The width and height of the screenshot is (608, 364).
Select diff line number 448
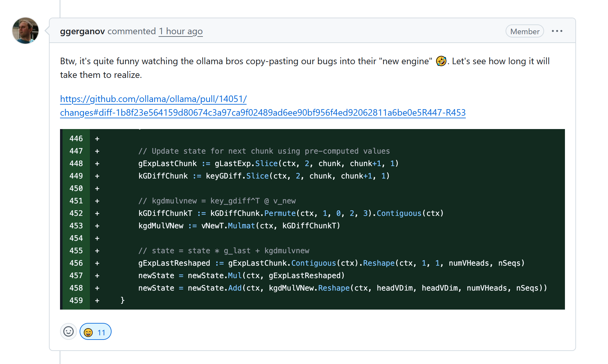(x=76, y=164)
